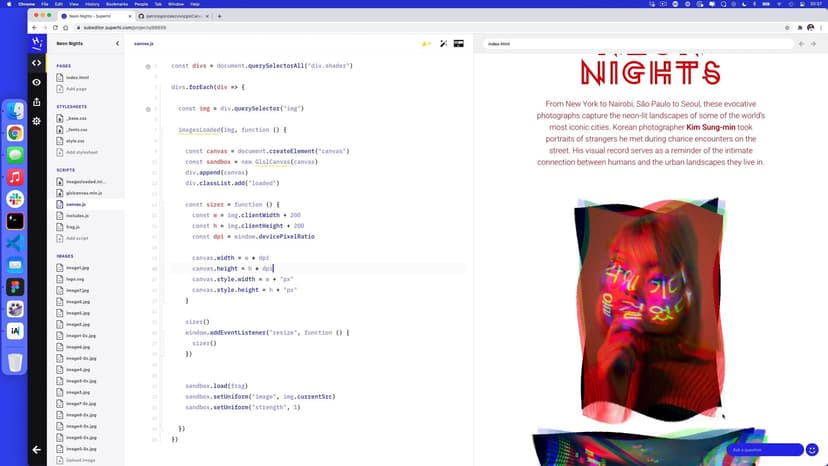The height and width of the screenshot is (466, 828).
Task: Open style.css in the file list
Action: pos(75,141)
